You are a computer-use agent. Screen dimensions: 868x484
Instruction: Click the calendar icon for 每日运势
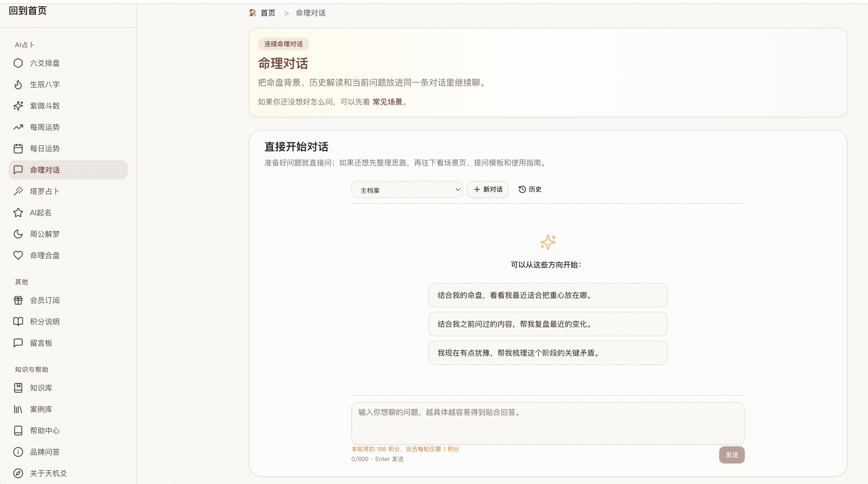pyautogui.click(x=18, y=149)
